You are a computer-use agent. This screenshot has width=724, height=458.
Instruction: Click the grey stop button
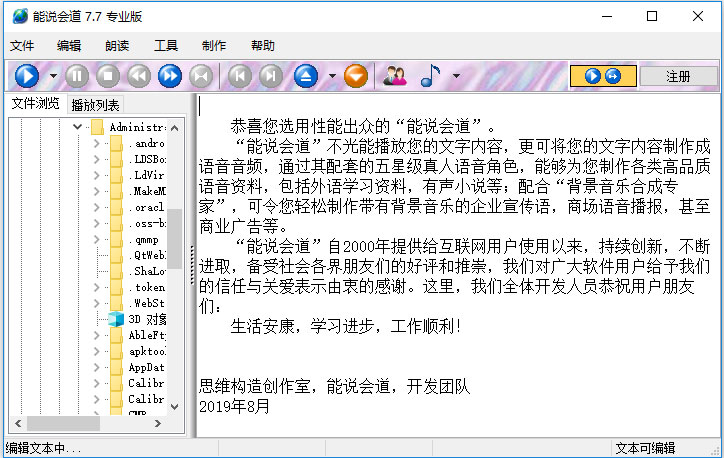pyautogui.click(x=108, y=76)
